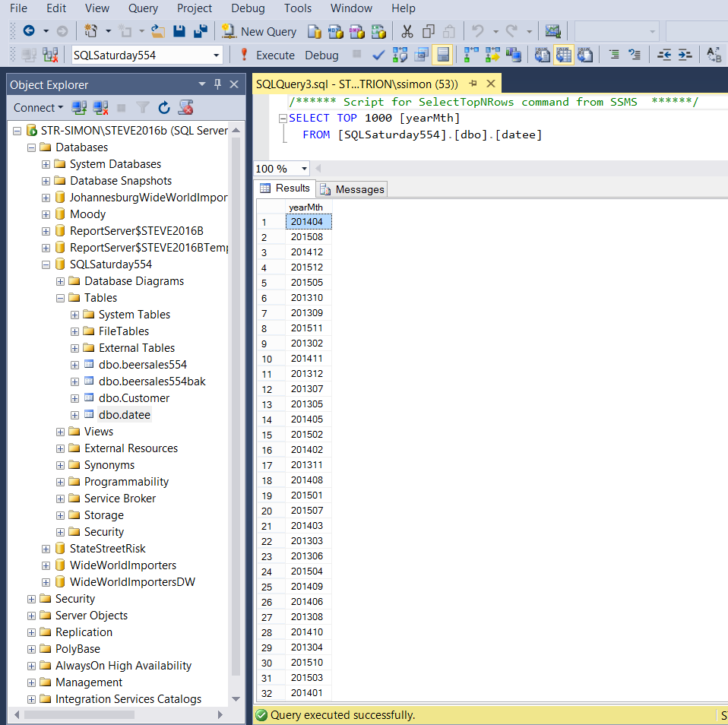
Task: Click the Save All toolbar icon
Action: point(201,31)
